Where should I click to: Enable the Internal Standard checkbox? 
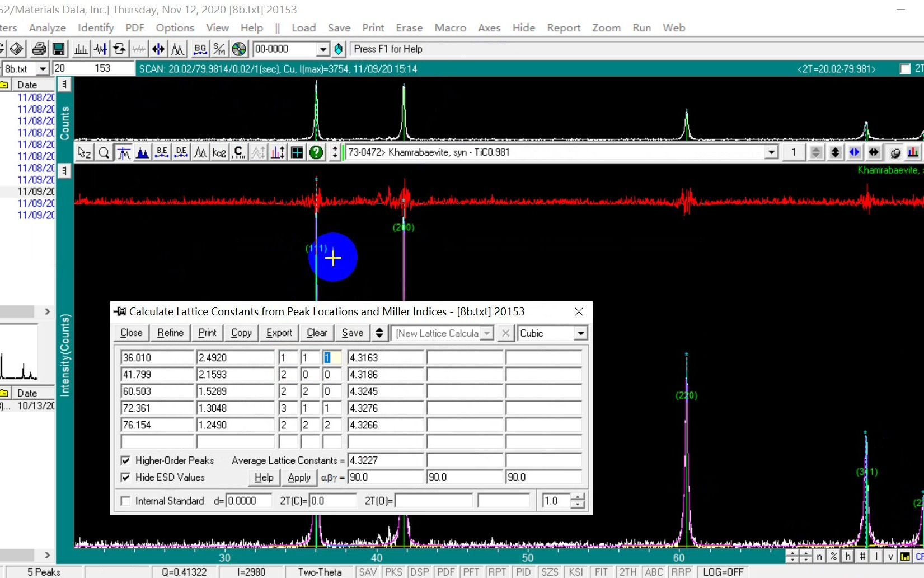(126, 501)
